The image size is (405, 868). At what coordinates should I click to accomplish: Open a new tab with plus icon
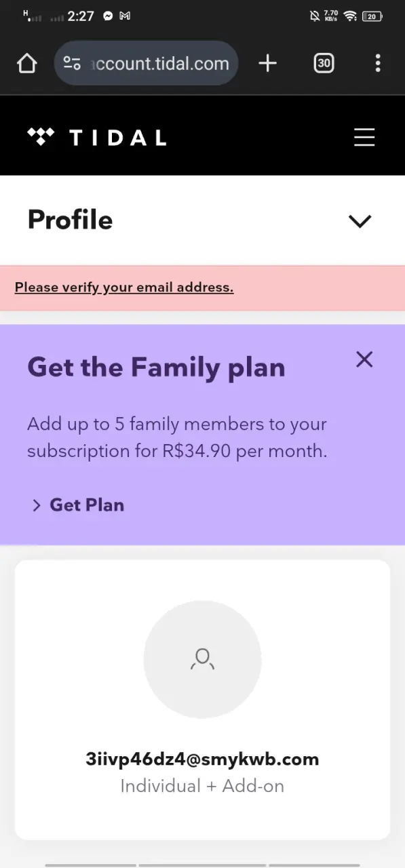pyautogui.click(x=268, y=64)
